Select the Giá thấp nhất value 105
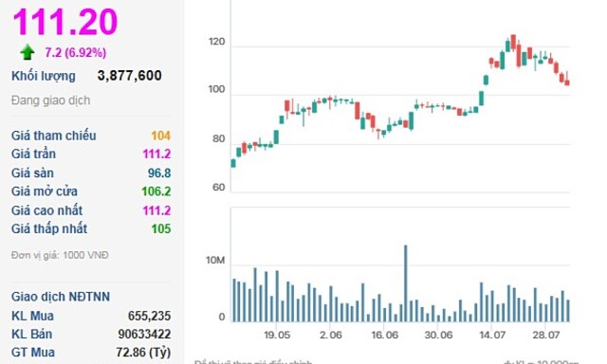607x364 pixels. click(161, 229)
